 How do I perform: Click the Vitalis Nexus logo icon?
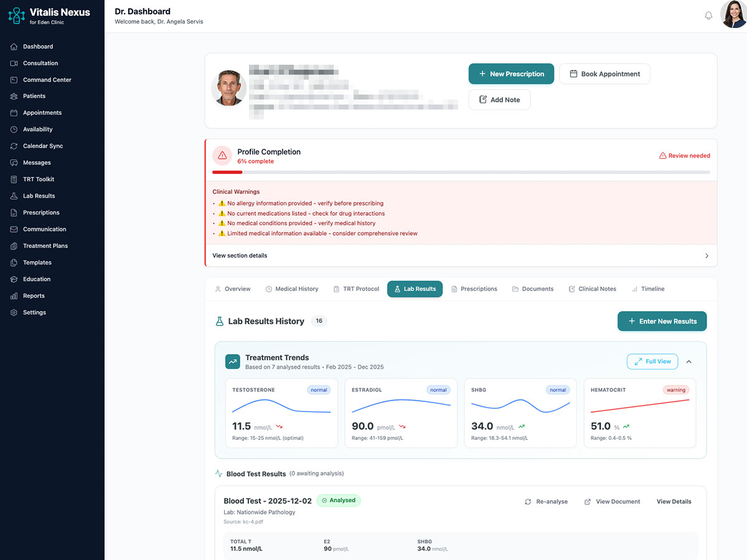[x=16, y=16]
